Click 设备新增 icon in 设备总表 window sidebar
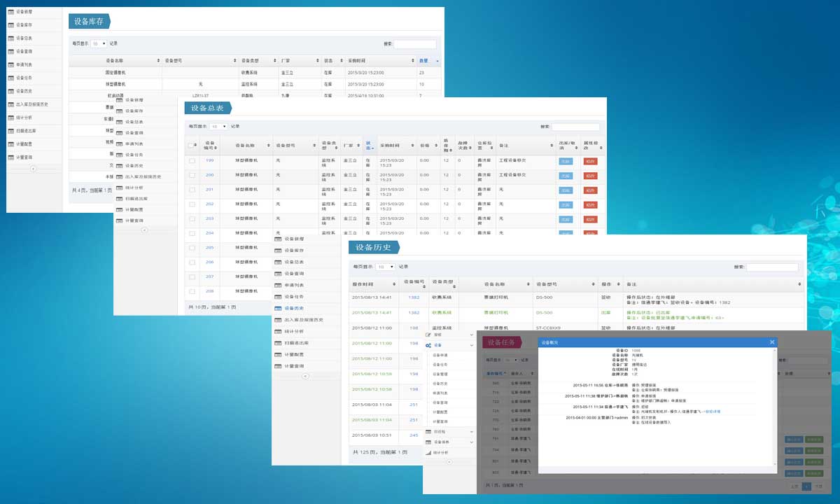This screenshot has width=840, height=504. [119, 100]
